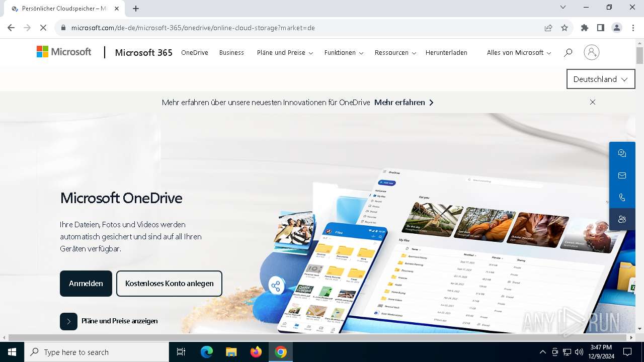Open the Chrome three-dot menu
Image resolution: width=644 pixels, height=362 pixels.
click(x=633, y=28)
